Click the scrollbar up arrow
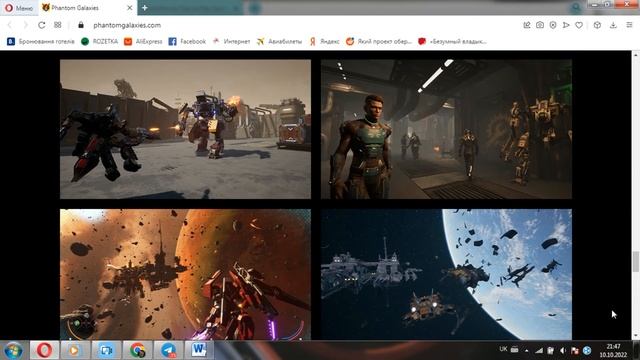The image size is (640, 360). (636, 54)
